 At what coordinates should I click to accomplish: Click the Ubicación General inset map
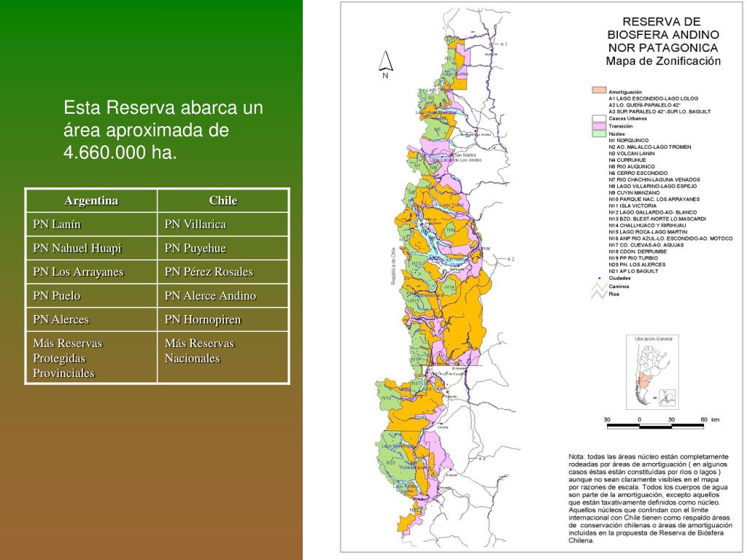(652, 372)
